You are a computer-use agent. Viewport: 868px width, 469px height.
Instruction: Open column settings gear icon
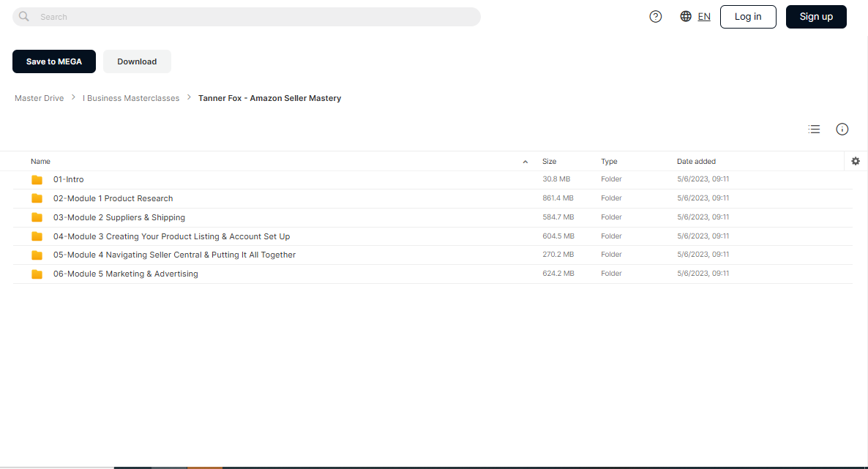(856, 161)
